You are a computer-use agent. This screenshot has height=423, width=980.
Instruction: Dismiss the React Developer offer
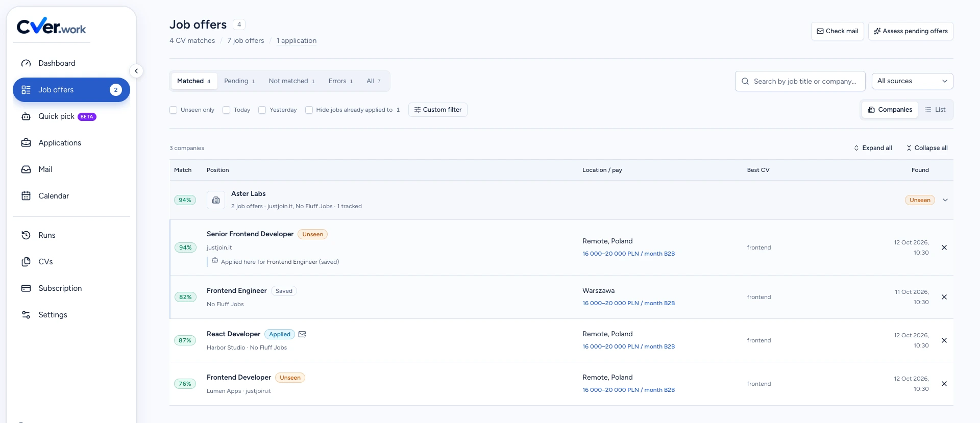[944, 340]
